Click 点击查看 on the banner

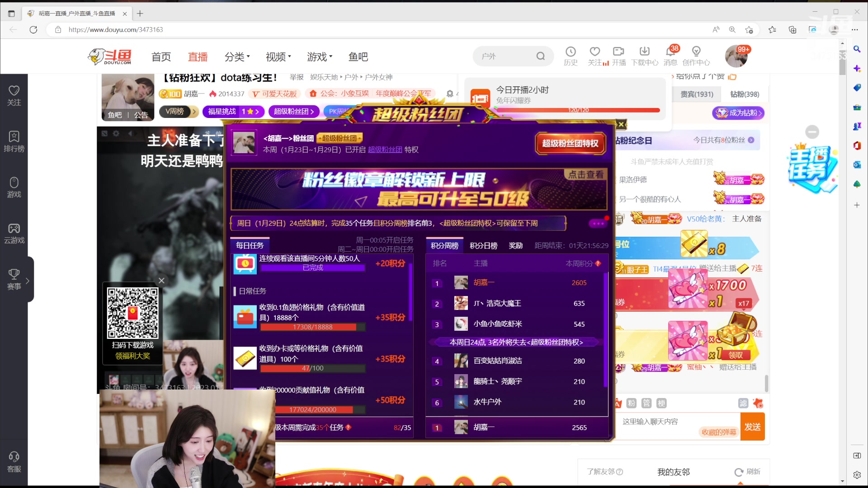585,174
